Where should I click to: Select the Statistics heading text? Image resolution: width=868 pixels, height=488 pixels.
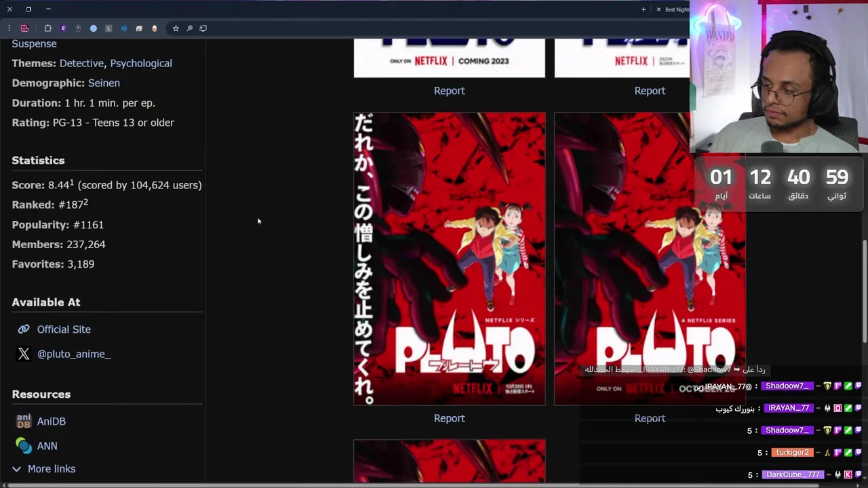[38, 161]
